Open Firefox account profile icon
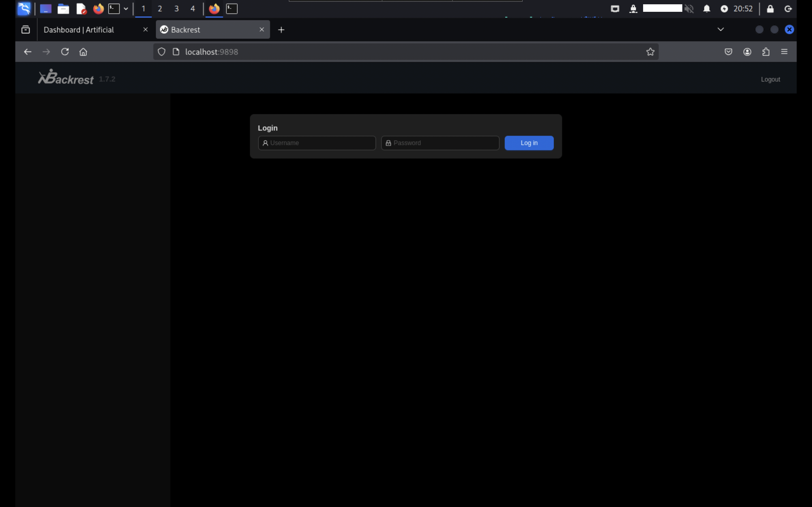Screen dimensions: 812x507 [747, 52]
